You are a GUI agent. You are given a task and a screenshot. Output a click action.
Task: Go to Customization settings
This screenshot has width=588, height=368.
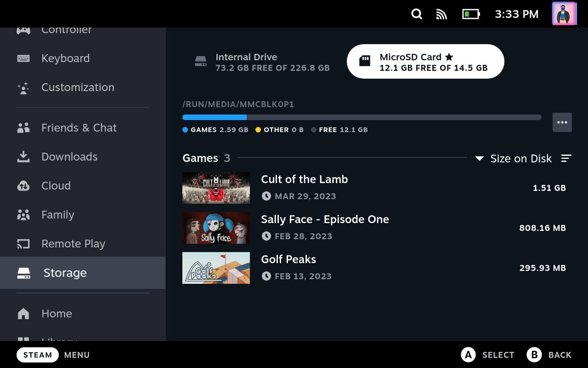pos(83,87)
